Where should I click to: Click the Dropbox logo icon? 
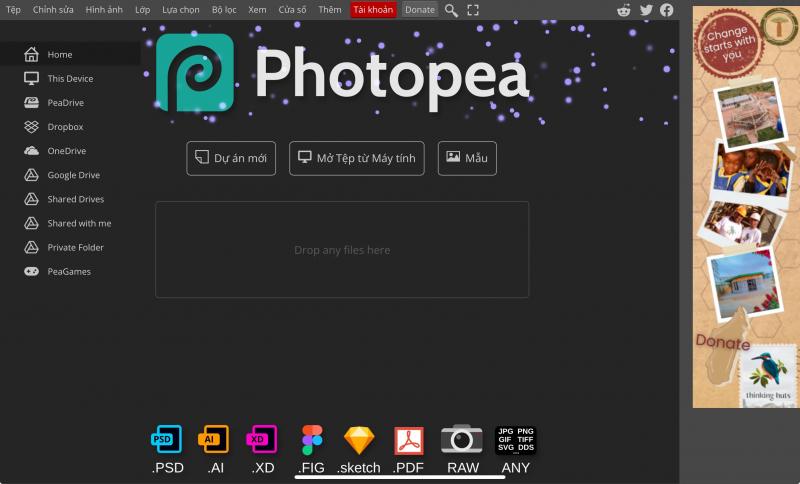coord(31,126)
